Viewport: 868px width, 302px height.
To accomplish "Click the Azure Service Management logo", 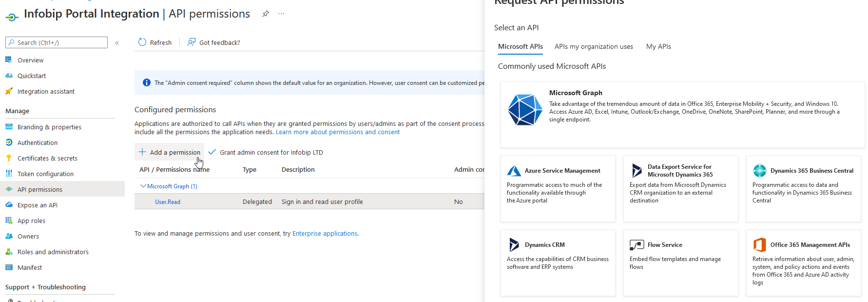I will coord(514,171).
